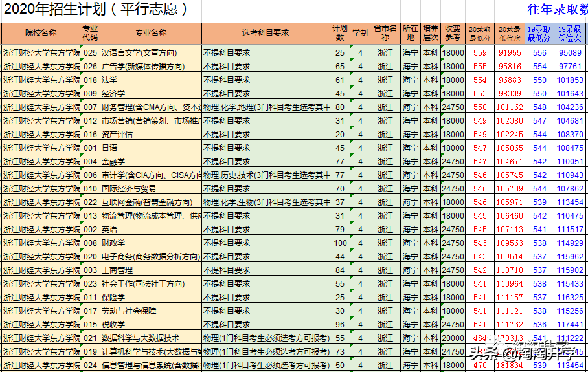Click the 国际经济与贸易 major cell
Screen dimensions: 588x372
(151, 188)
